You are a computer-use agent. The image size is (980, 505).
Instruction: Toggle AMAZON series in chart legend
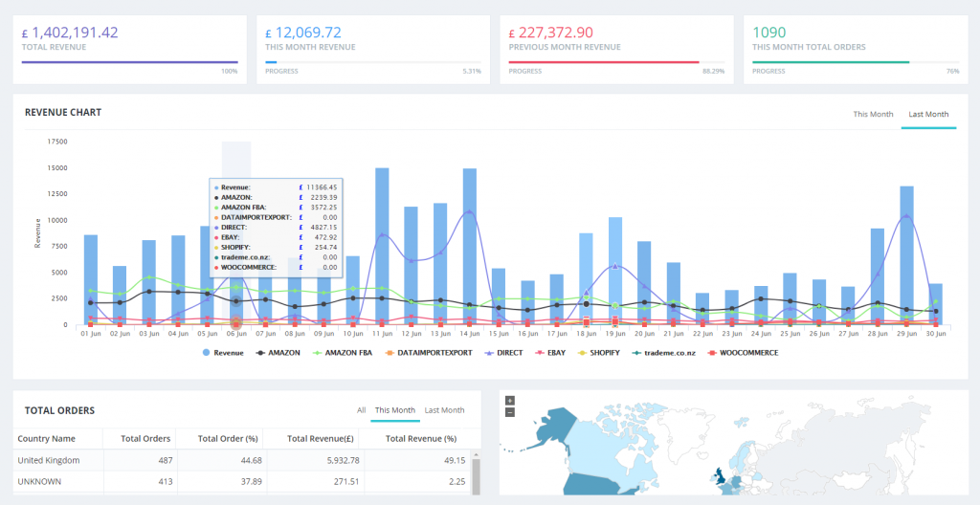click(x=278, y=353)
